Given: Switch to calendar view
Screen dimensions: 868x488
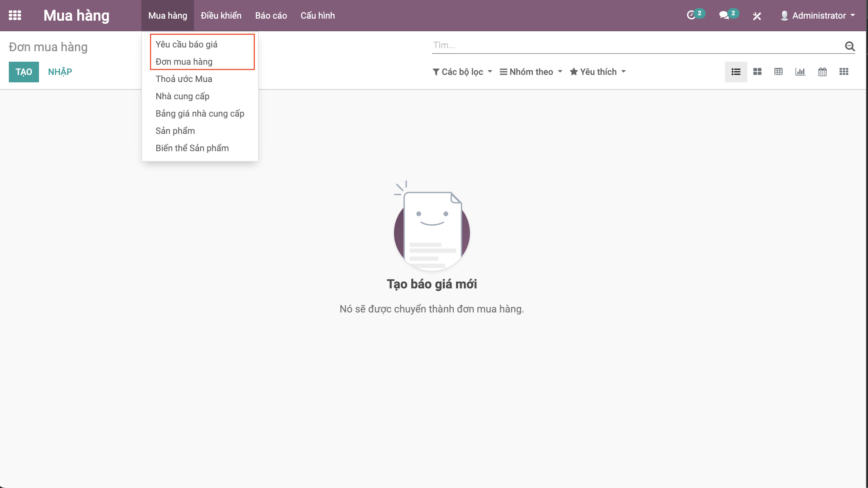Looking at the screenshot, I should pos(822,72).
